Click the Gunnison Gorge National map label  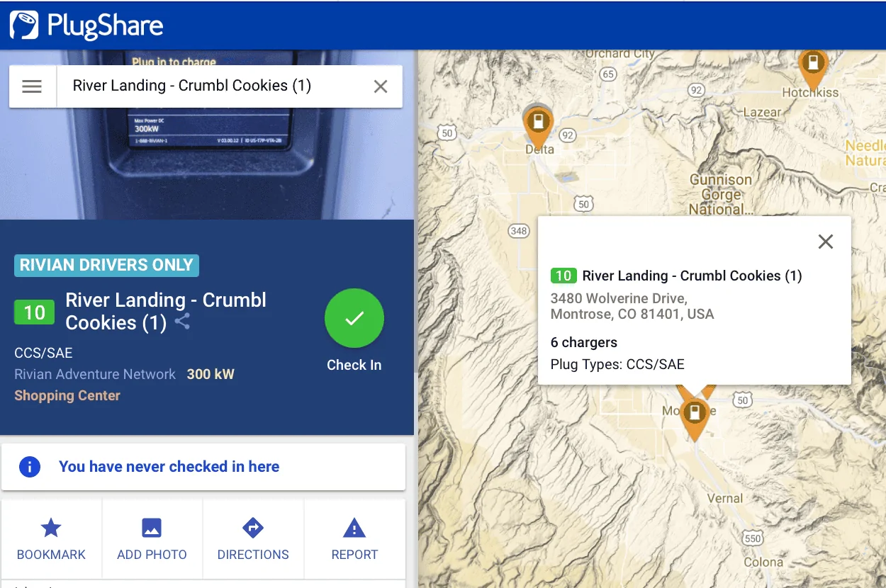pos(721,195)
